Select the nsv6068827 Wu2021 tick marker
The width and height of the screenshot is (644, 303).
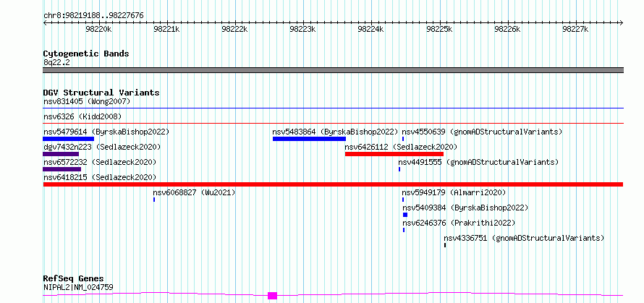[154, 200]
